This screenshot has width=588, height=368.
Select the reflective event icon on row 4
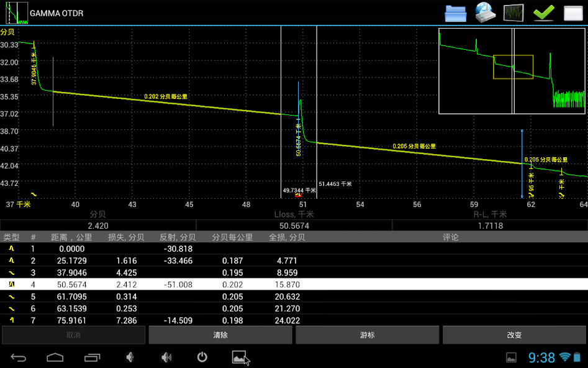point(11,284)
